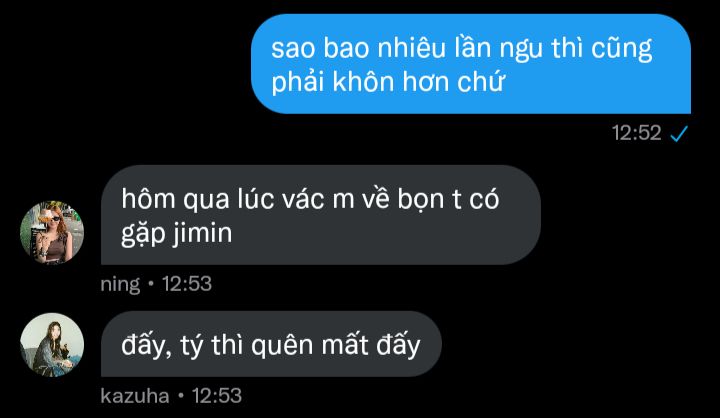The width and height of the screenshot is (720, 418).
Task: Click the word 'quên' in kazuha's message
Action: click(282, 345)
